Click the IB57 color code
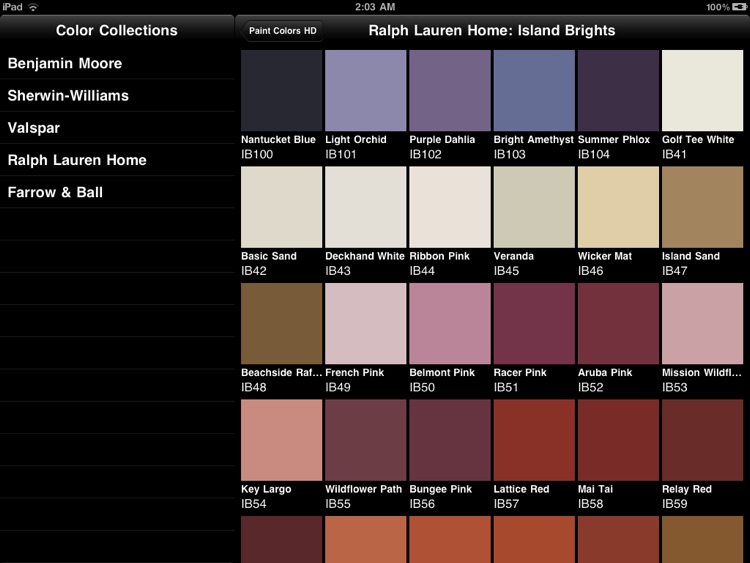Image resolution: width=750 pixels, height=563 pixels. coord(507,504)
